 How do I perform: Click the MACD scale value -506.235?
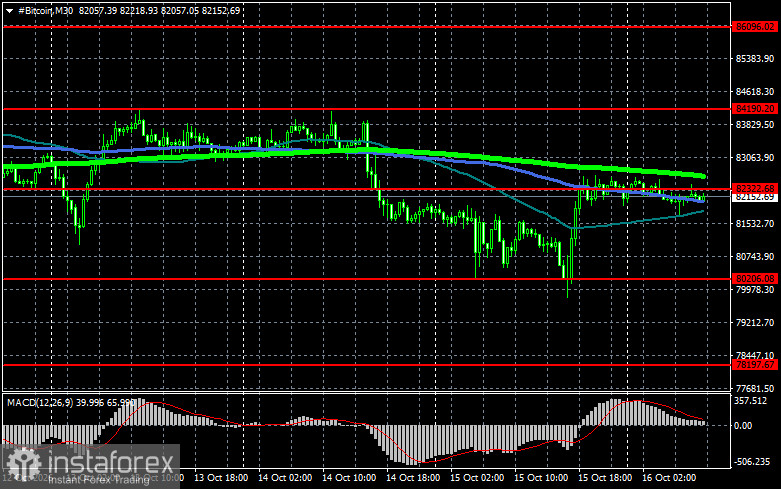coord(752,462)
